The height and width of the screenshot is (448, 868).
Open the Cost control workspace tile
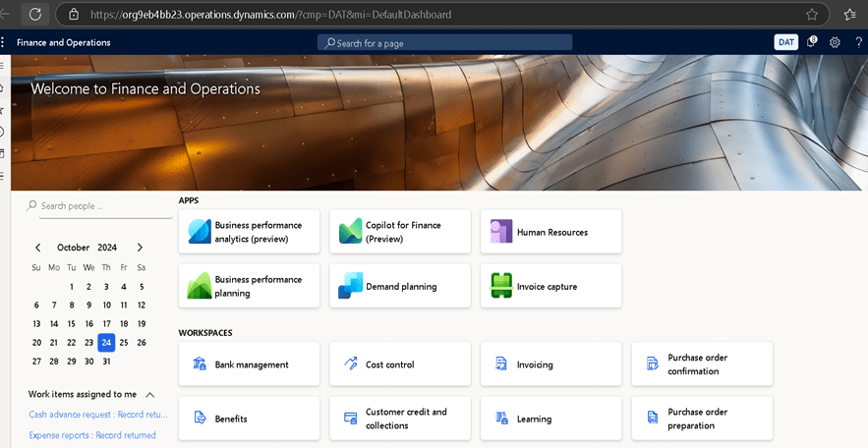pyautogui.click(x=400, y=364)
